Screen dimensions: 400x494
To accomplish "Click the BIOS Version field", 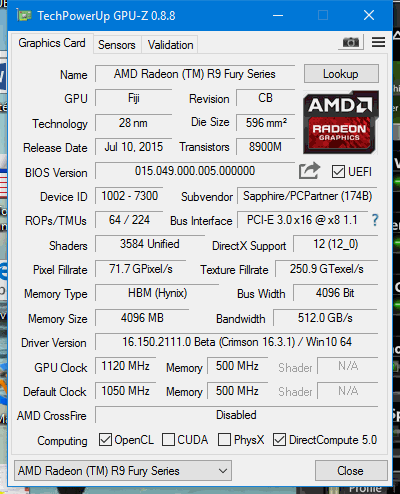I will [195, 171].
